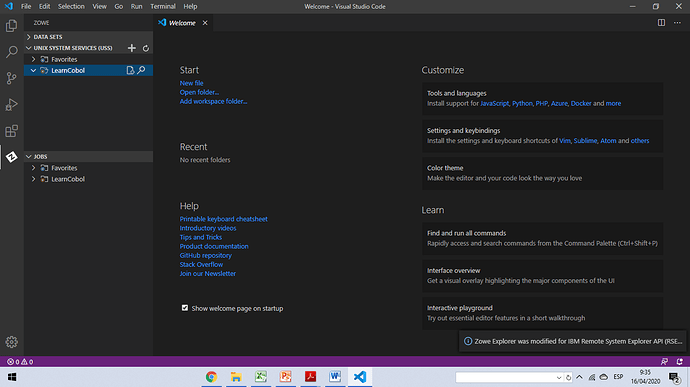Open Stack Overflow link
Viewport: 690px width, 387px height.
coord(201,264)
